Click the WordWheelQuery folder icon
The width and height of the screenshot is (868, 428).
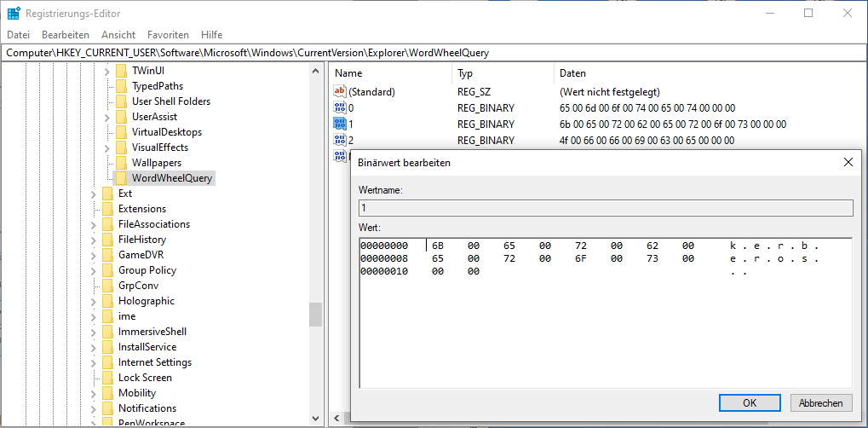121,178
